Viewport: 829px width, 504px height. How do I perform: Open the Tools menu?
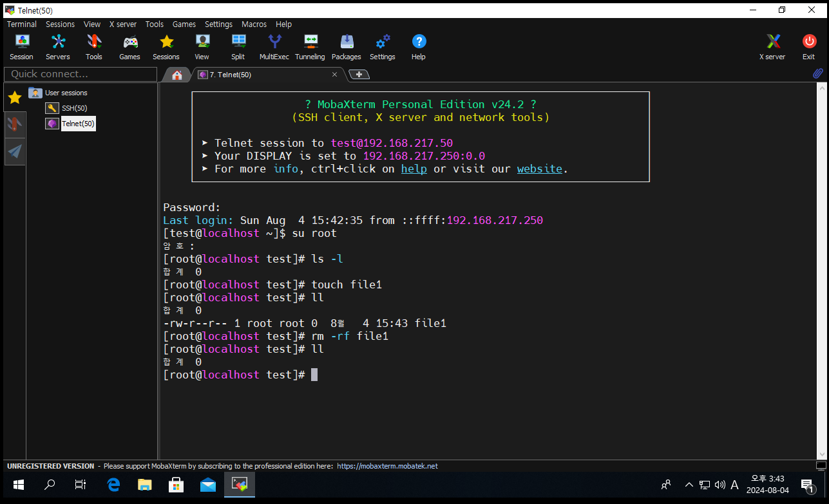coord(155,24)
